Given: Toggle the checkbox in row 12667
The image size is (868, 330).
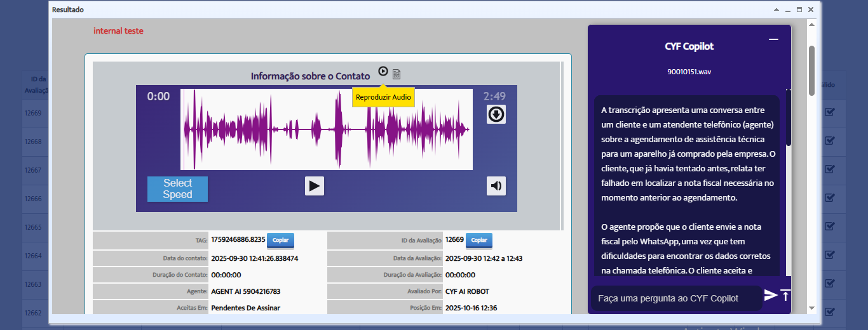Looking at the screenshot, I should [830, 169].
